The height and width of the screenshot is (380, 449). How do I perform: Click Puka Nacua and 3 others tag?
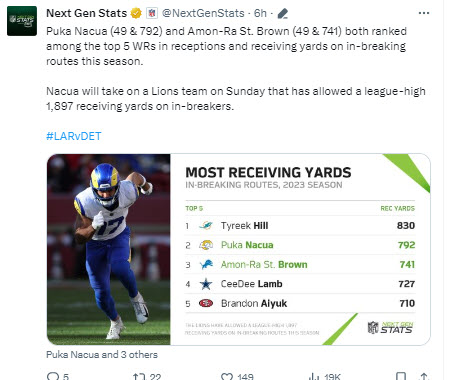pos(102,354)
